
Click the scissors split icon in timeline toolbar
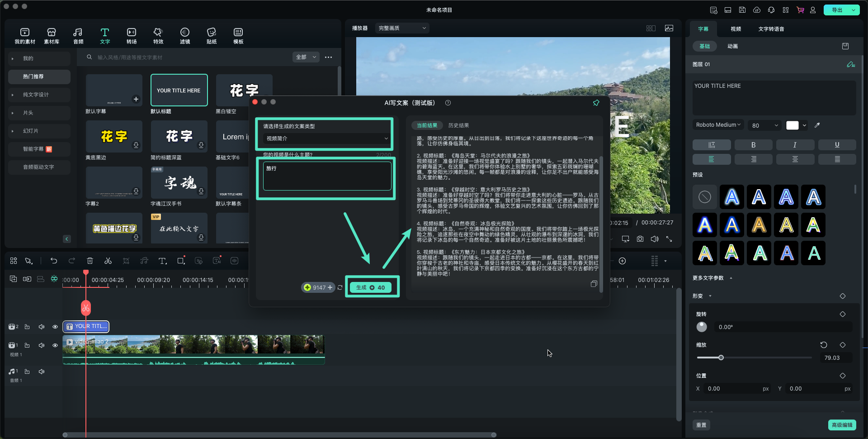pyautogui.click(x=108, y=261)
